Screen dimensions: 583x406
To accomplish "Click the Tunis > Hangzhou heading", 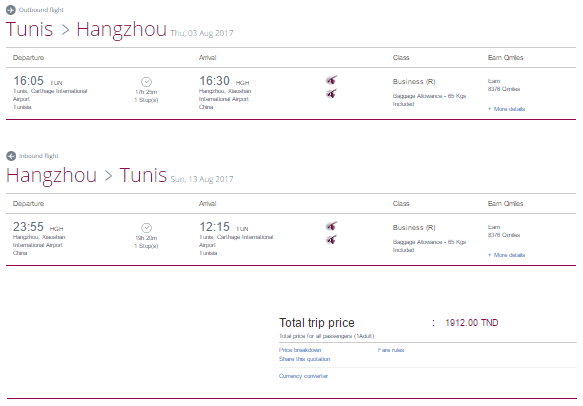I will 86,29.
